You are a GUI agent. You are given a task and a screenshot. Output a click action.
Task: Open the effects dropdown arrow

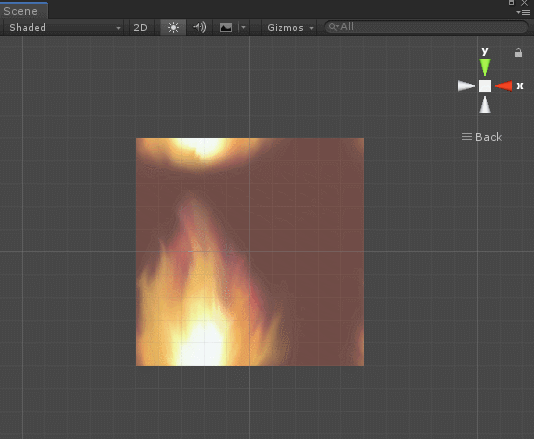tap(243, 28)
